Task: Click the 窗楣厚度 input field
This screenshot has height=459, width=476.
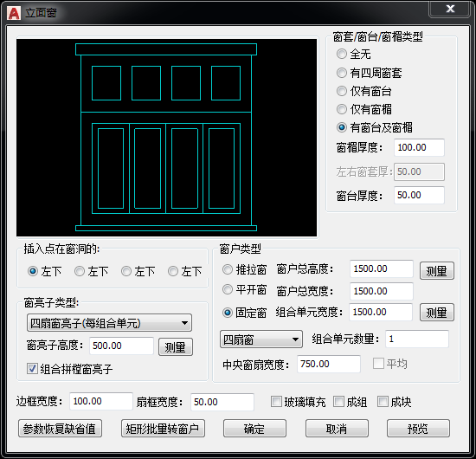Action: pos(419,147)
